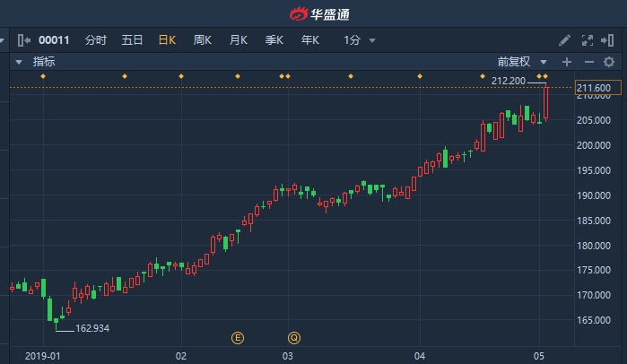Select the 年K yearly candlestick tab
Image resolution: width=627 pixels, height=364 pixels.
(x=310, y=40)
